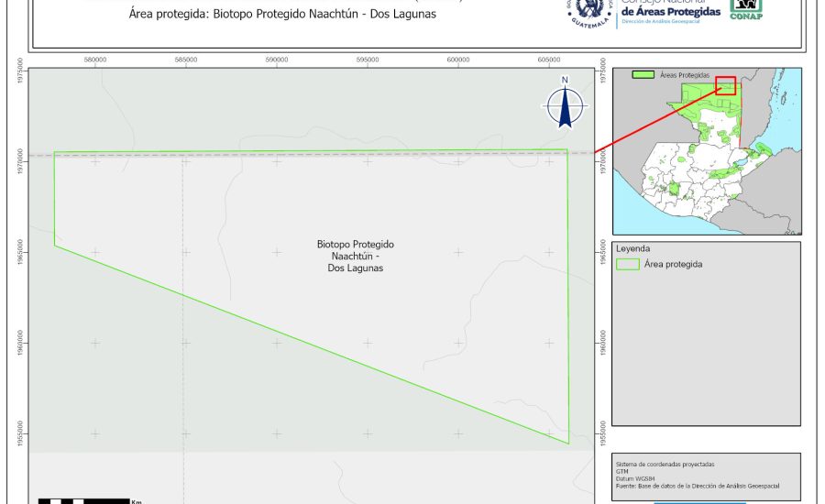Select the Biotopo Protegido Naachtún map label
825x504 pixels.
click(355, 257)
